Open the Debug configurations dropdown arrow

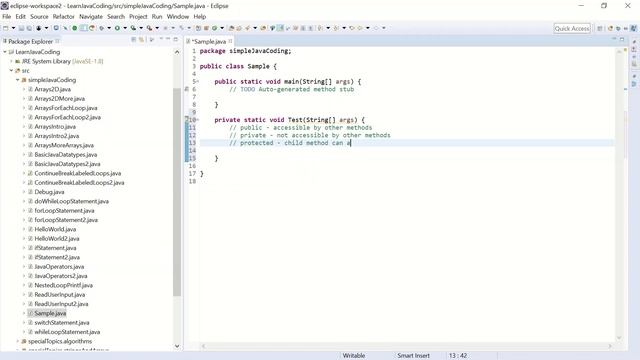[x=109, y=28]
